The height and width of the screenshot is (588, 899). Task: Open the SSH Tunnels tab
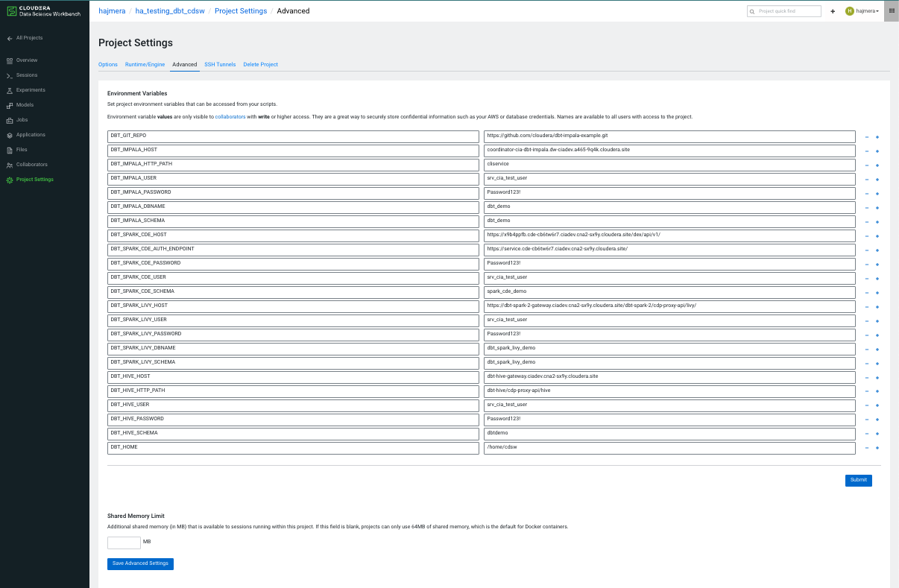tap(220, 65)
